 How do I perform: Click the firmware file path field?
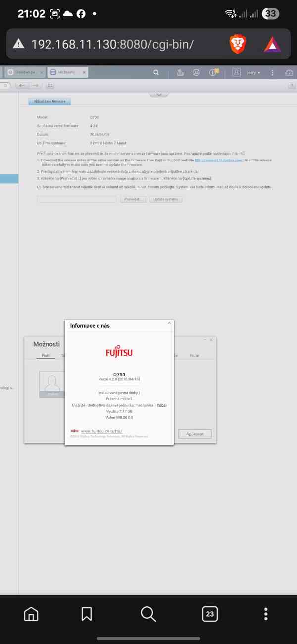click(x=77, y=199)
